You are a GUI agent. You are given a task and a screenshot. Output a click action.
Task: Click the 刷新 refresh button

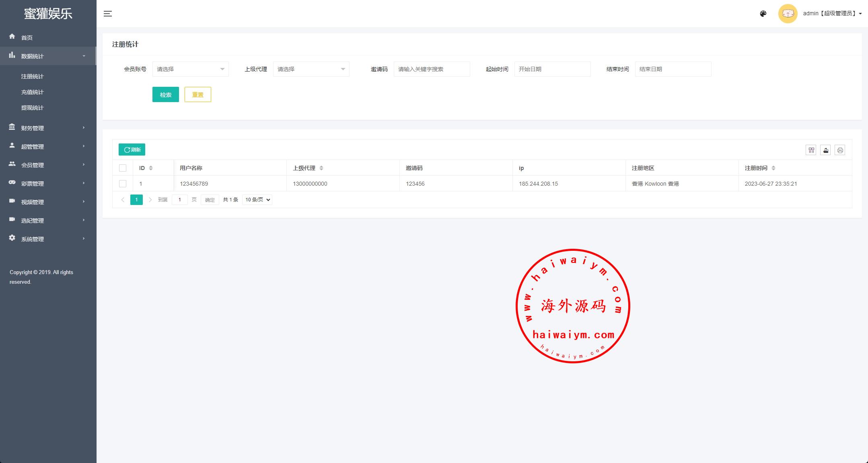[132, 150]
